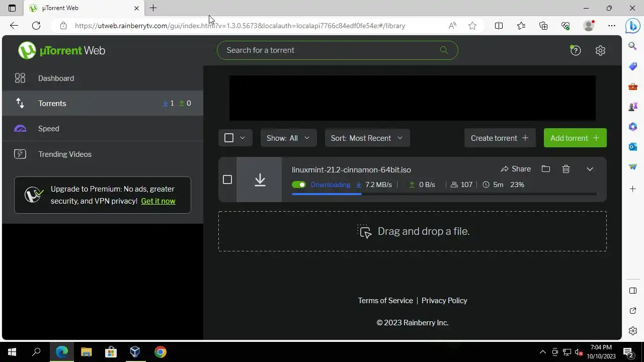Open Google Chrome from taskbar
Screen dimensions: 644x362
(160, 352)
